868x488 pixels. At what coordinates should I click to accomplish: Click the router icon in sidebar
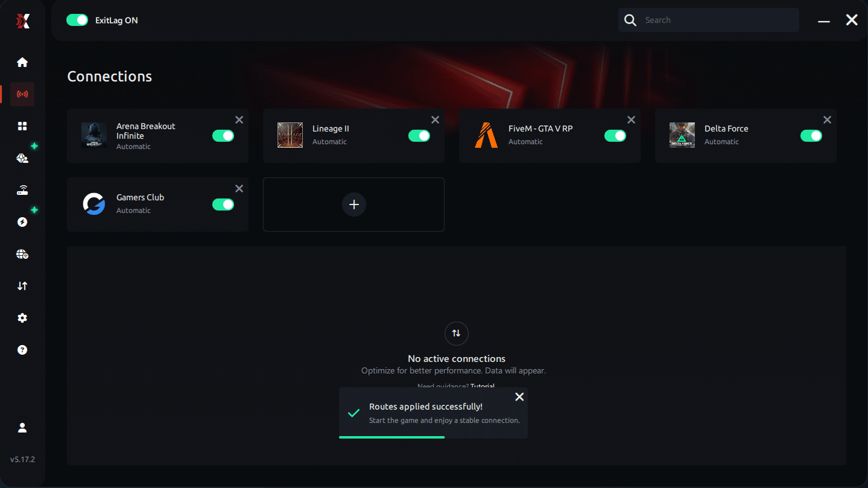coord(22,191)
